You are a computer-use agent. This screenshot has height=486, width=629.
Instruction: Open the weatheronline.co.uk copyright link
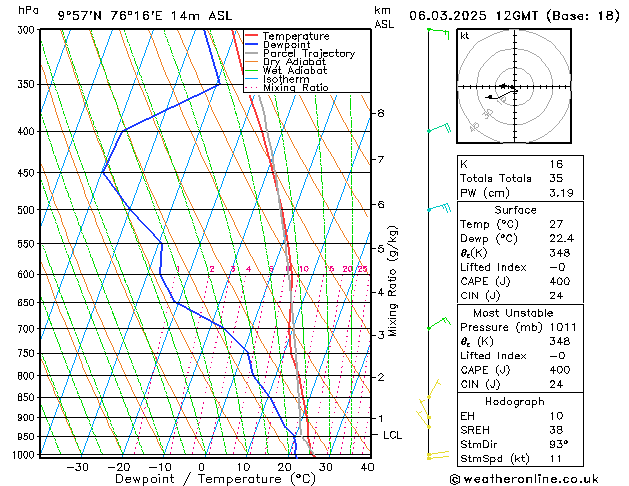pyautogui.click(x=524, y=479)
